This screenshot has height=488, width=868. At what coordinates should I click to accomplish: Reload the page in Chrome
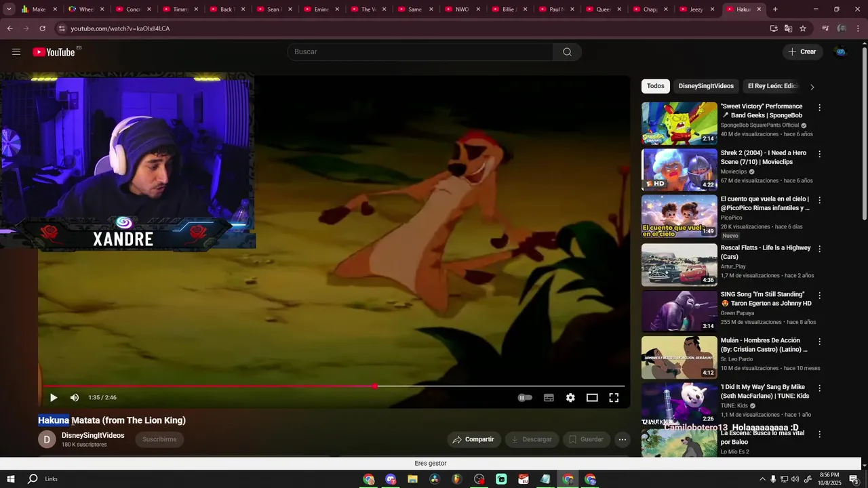tap(42, 28)
